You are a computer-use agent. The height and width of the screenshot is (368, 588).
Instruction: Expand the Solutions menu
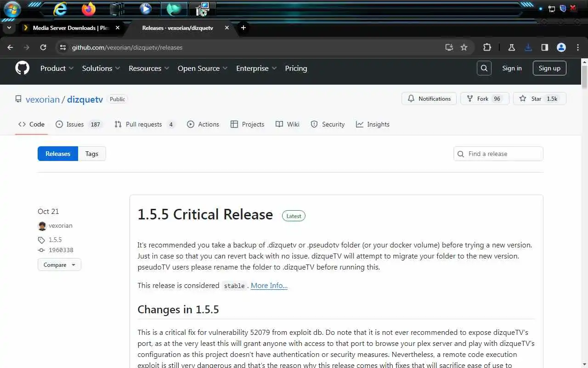click(x=101, y=68)
